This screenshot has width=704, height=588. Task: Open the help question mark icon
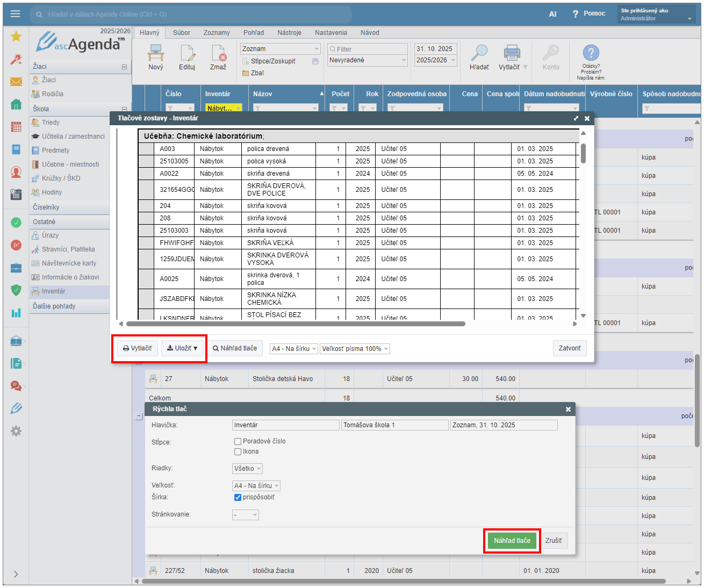591,53
